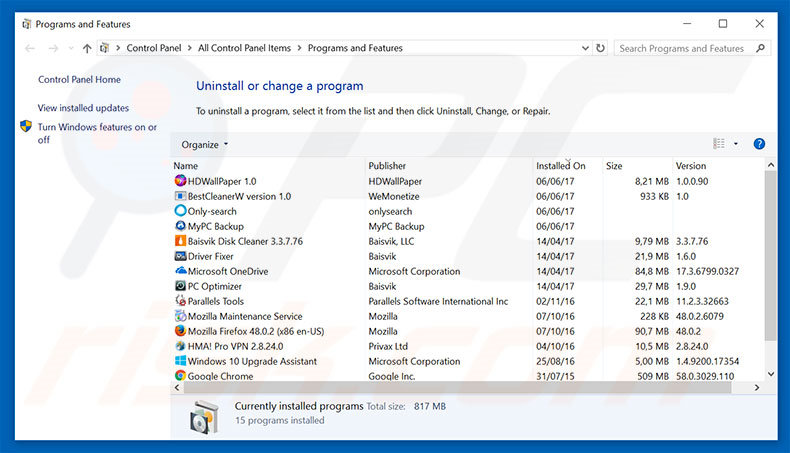Click the Only-search circle icon
Image resolution: width=790 pixels, height=453 pixels.
[180, 211]
